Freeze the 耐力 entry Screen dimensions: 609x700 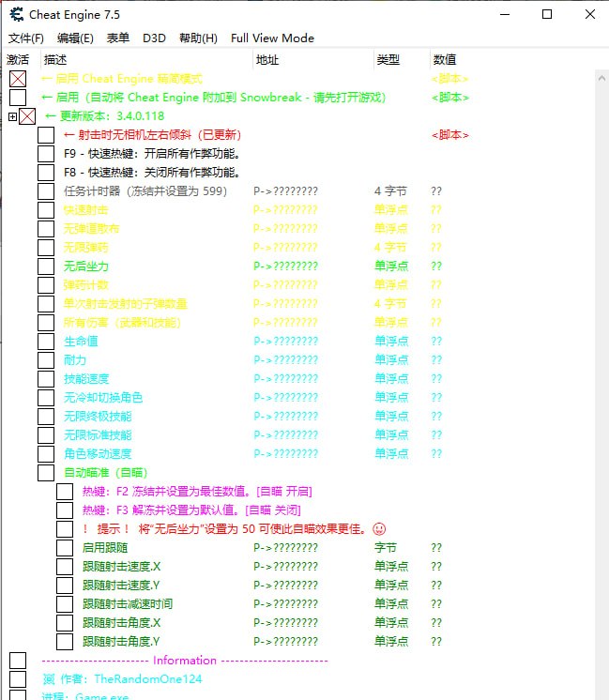pyautogui.click(x=46, y=360)
